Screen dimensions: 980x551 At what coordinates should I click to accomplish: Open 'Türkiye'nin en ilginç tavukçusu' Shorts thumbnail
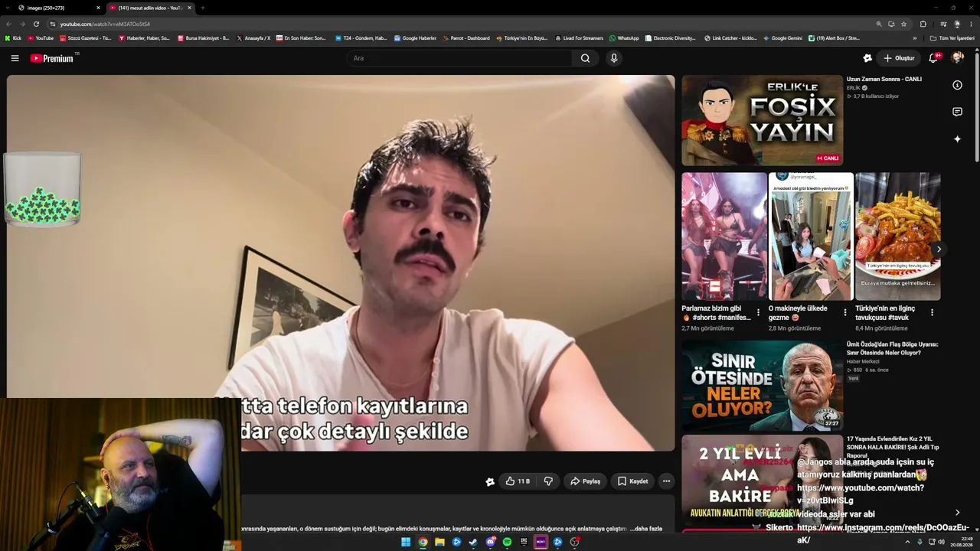898,236
